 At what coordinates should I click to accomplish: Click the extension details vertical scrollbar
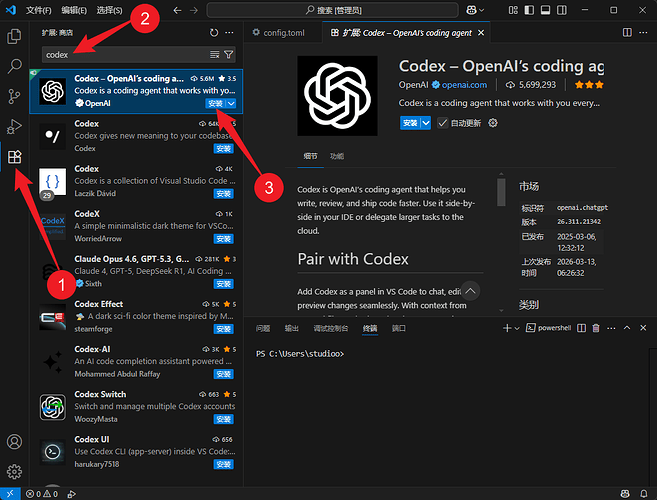click(501, 192)
